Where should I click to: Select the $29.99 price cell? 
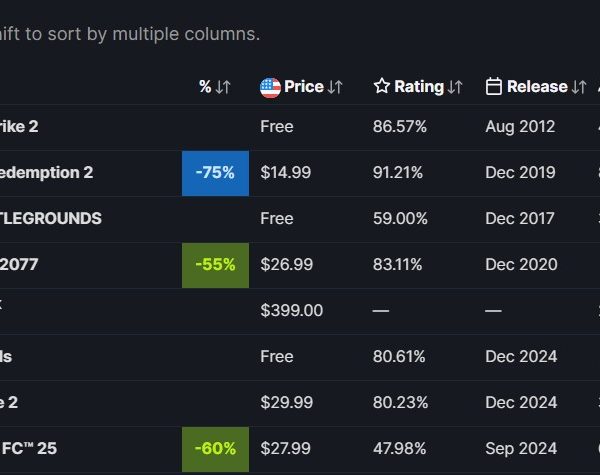coord(287,402)
